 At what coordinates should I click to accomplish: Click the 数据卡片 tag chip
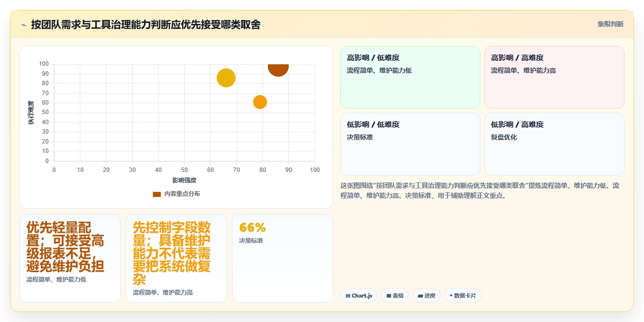[463, 296]
